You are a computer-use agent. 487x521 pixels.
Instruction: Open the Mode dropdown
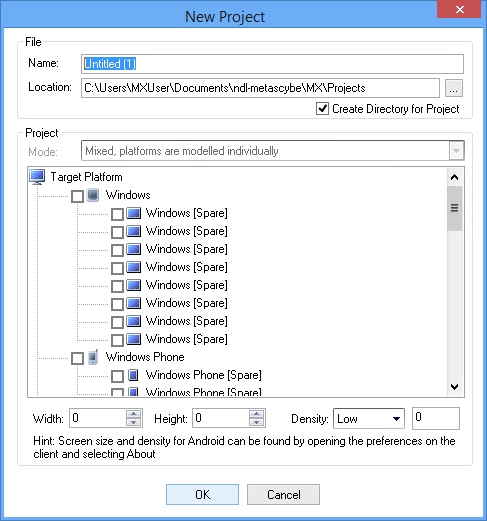(x=456, y=151)
